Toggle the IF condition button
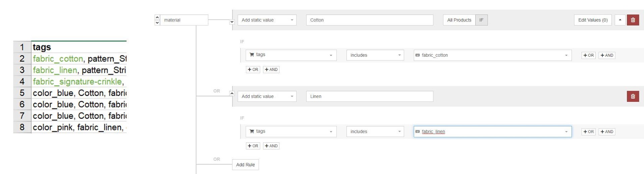Image resolution: width=644 pixels, height=174 pixels. 481,20
